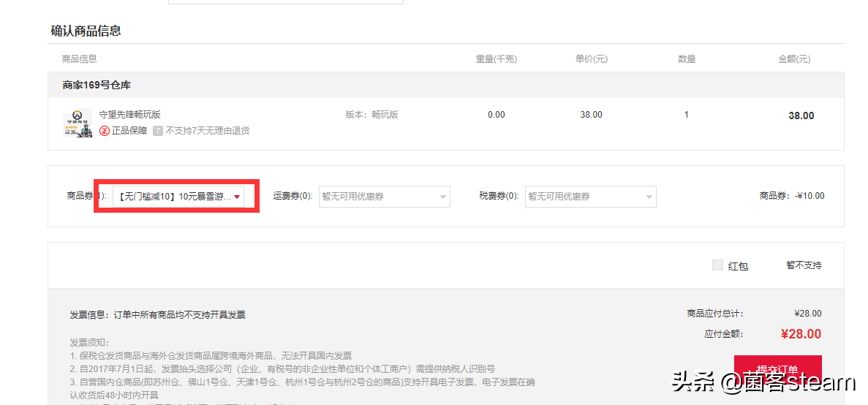This screenshot has width=868, height=405.
Task: Click the 发票信息 invoice notice line
Action: [x=157, y=315]
